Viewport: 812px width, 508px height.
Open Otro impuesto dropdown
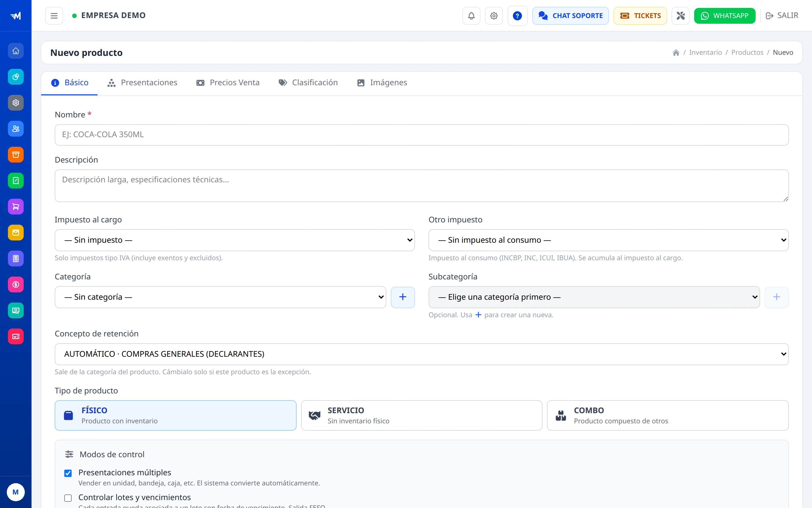pos(608,240)
